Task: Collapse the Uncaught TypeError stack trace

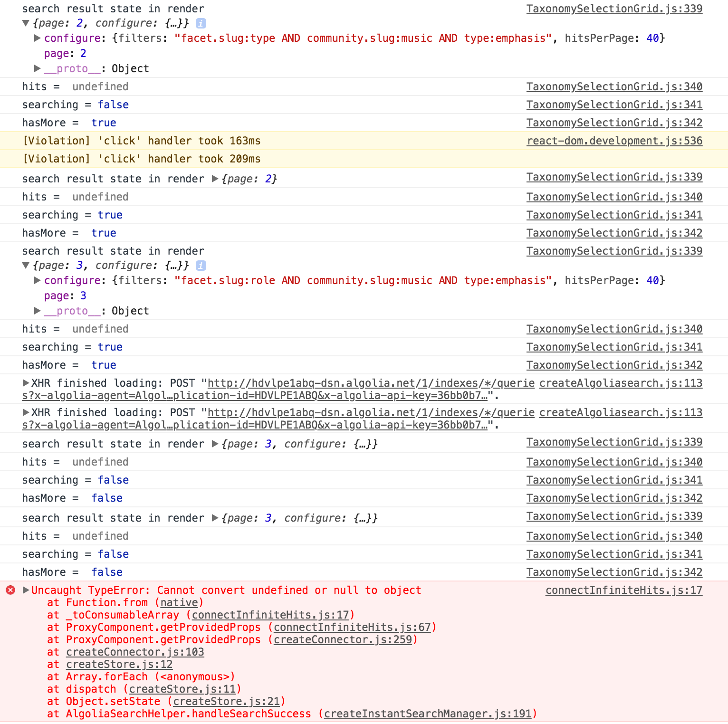Action: (26, 590)
